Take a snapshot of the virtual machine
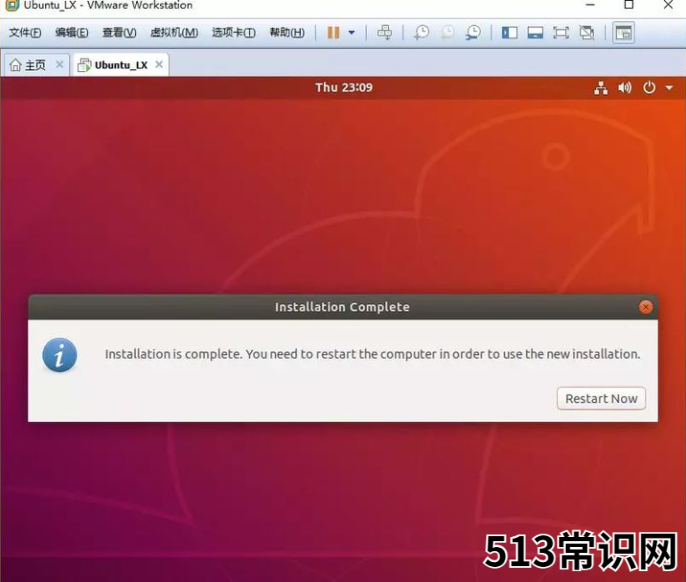The height and width of the screenshot is (582, 686). 421,33
